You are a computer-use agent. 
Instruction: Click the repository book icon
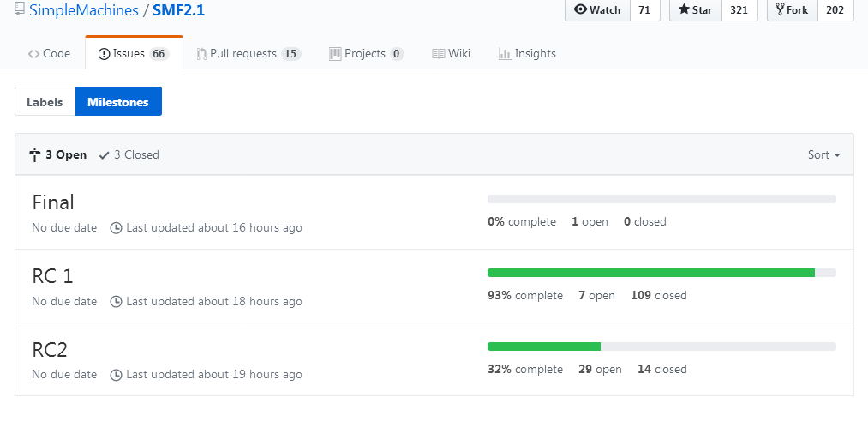(20, 9)
